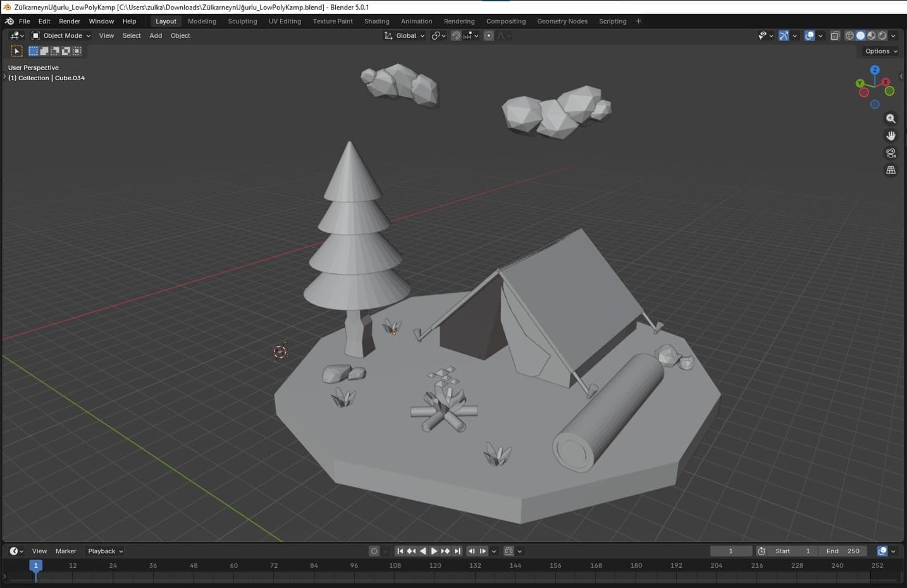Toggle the Show Overlays button
The image size is (907, 588).
pyautogui.click(x=810, y=35)
